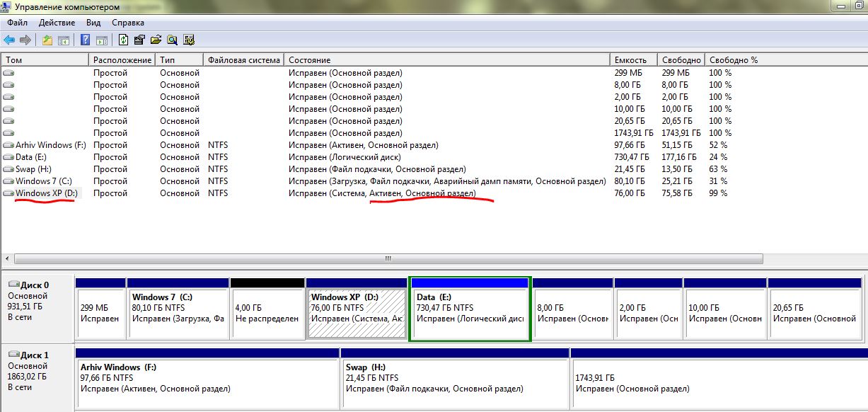Open the Вид menu
868x412 pixels.
click(93, 23)
